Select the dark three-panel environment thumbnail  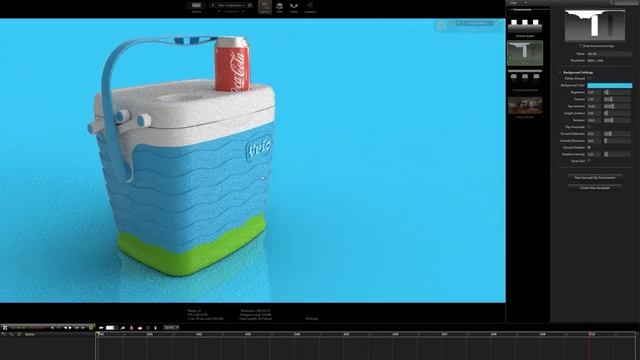click(x=525, y=78)
